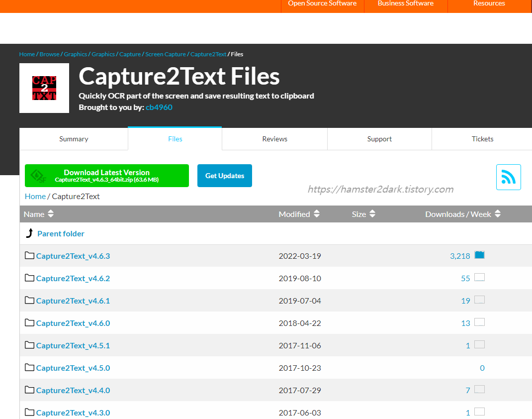This screenshot has width=532, height=419.
Task: Click the Parent folder link
Action: (x=61, y=233)
